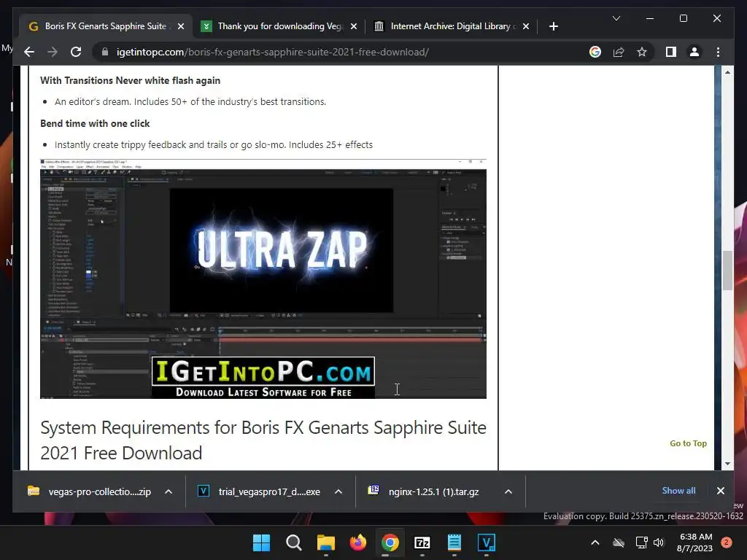Open File Explorer from taskbar

326,542
